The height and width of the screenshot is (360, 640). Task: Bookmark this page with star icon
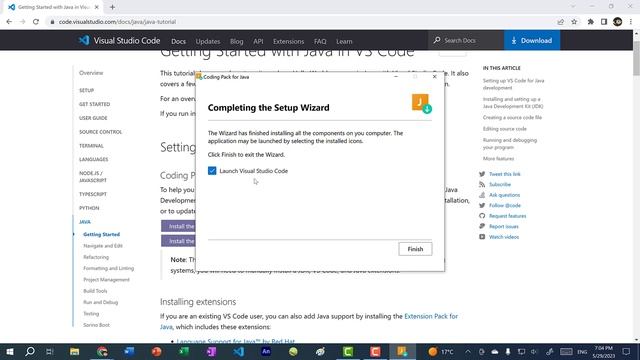pos(574,22)
